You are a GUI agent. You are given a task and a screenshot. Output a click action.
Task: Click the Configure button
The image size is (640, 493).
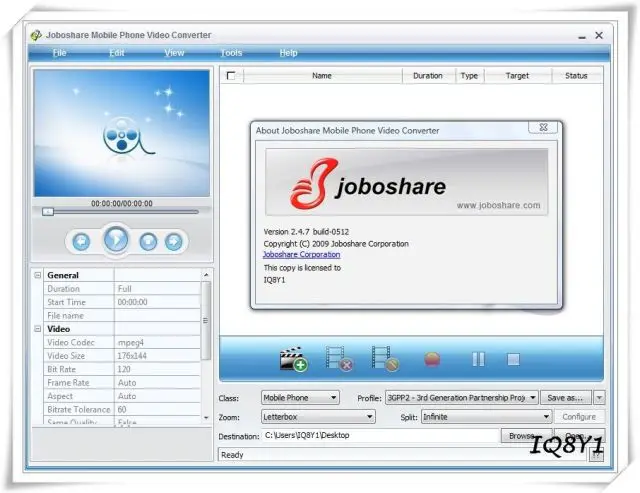click(x=579, y=417)
